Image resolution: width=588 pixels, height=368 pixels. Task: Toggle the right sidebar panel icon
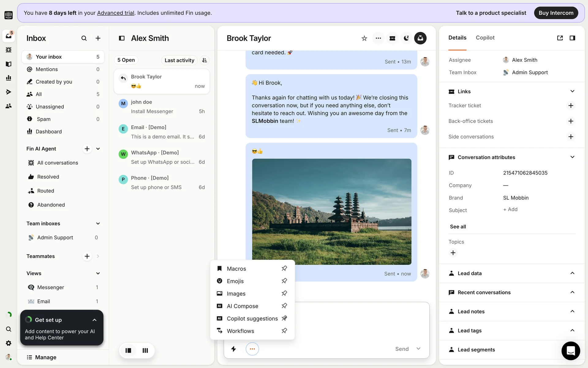(x=572, y=38)
